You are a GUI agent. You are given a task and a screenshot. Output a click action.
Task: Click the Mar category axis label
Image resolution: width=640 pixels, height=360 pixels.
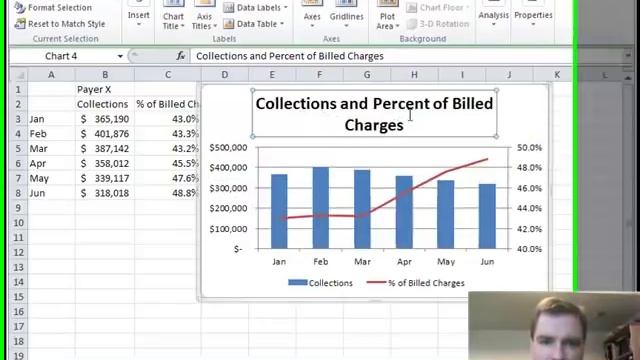362,262
